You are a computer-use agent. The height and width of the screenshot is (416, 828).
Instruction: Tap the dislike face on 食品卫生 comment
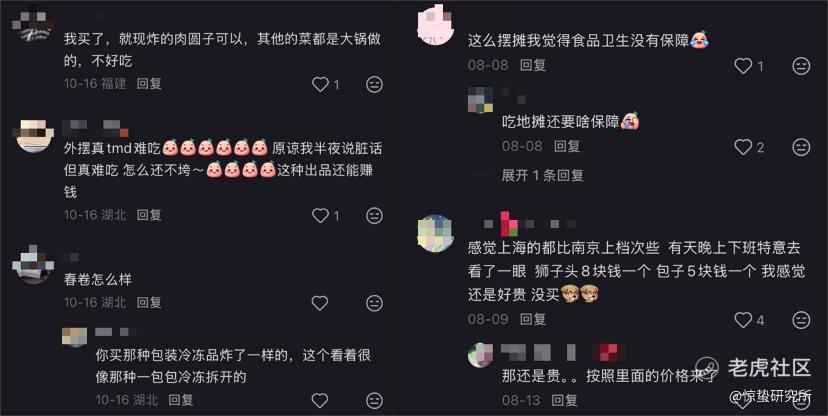pyautogui.click(x=801, y=66)
